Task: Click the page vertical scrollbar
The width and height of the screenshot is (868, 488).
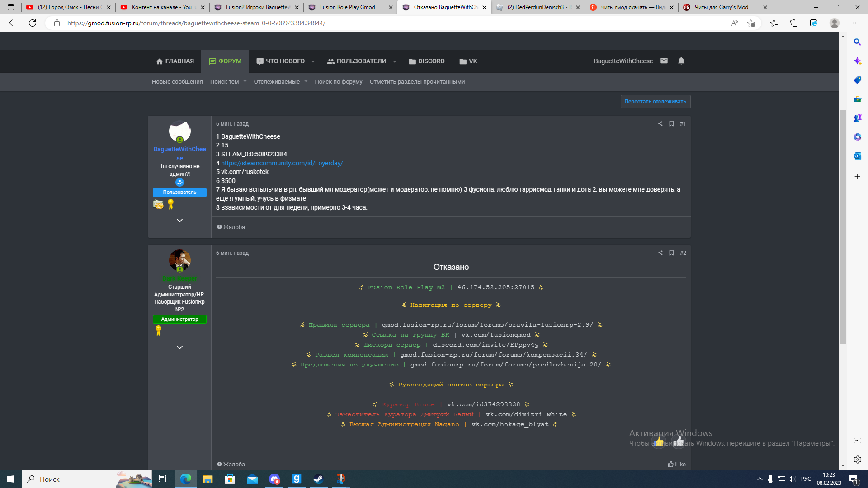Action: [x=843, y=226]
